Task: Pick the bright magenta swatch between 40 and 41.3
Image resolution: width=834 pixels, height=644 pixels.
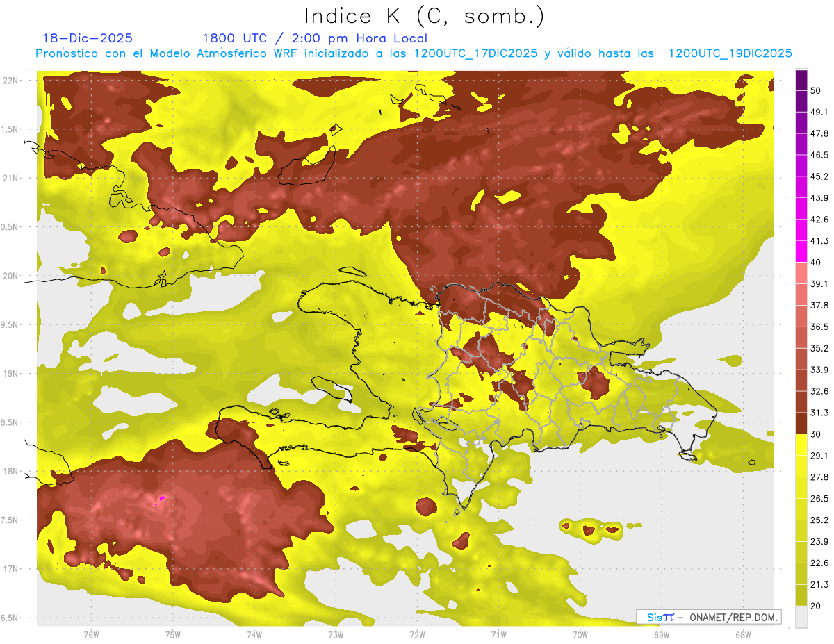Action: [x=801, y=251]
